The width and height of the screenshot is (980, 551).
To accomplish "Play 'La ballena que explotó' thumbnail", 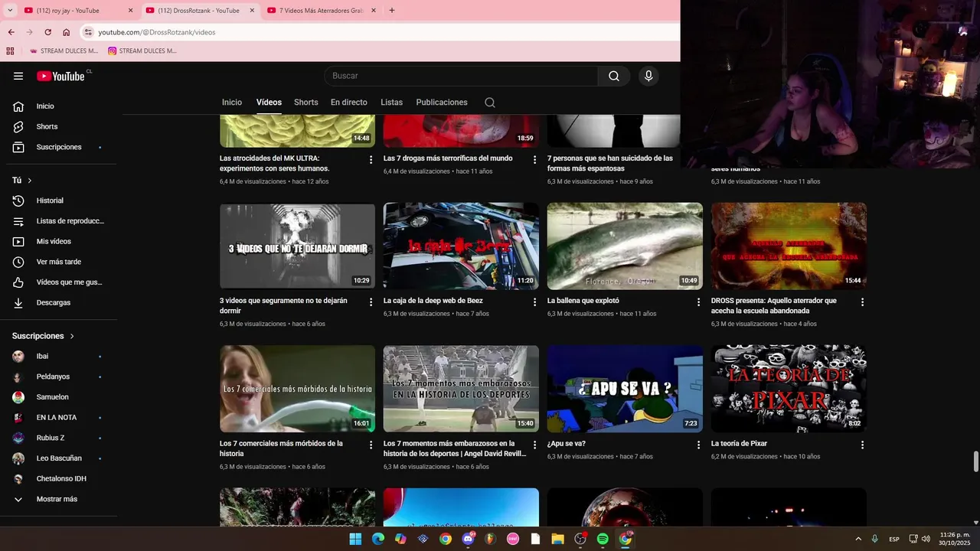I will 625,246.
